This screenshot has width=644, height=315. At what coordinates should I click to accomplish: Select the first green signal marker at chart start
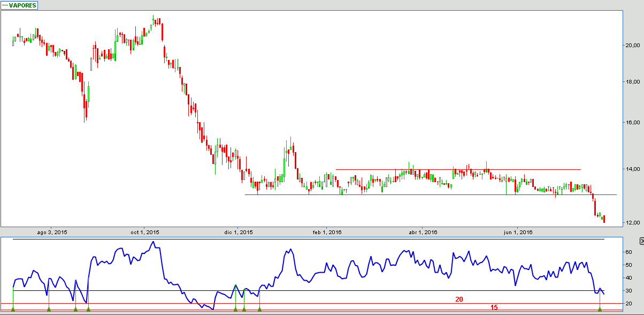click(x=13, y=309)
